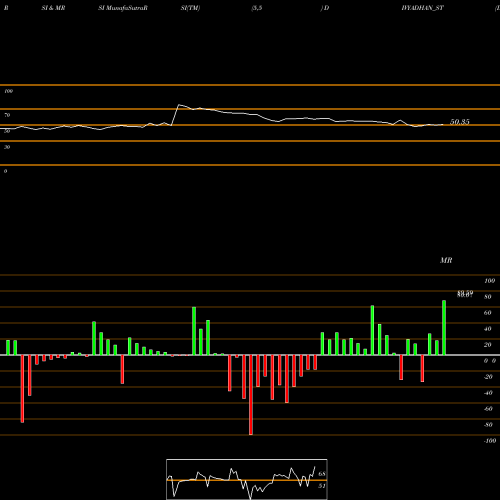Click the -20 label on MR axis
500x500 pixels.
(x=488, y=377)
